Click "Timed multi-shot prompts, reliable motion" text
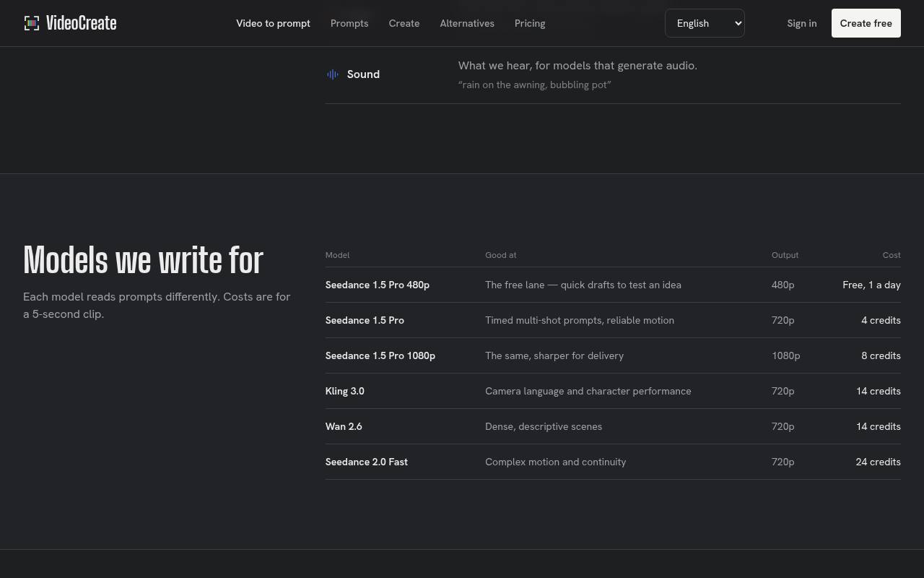The height and width of the screenshot is (578, 924). pyautogui.click(x=580, y=320)
